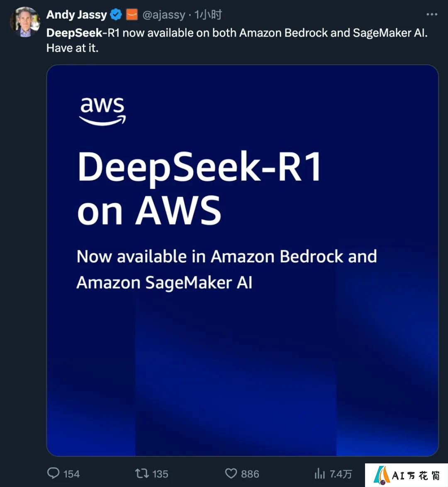The width and height of the screenshot is (448, 487).
Task: Click the 'DeepSeek-R1 on AWS' headline in image
Action: click(199, 188)
